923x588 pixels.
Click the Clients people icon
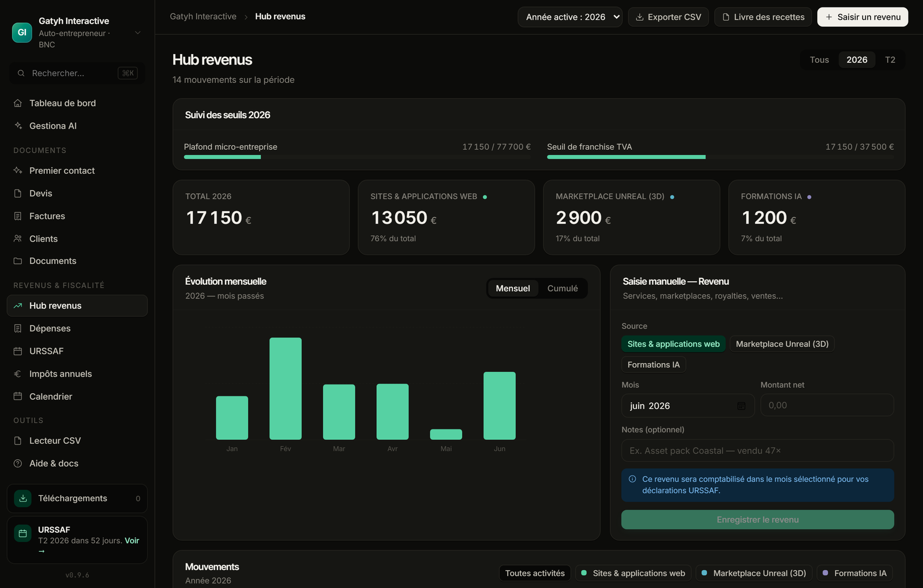tap(18, 239)
